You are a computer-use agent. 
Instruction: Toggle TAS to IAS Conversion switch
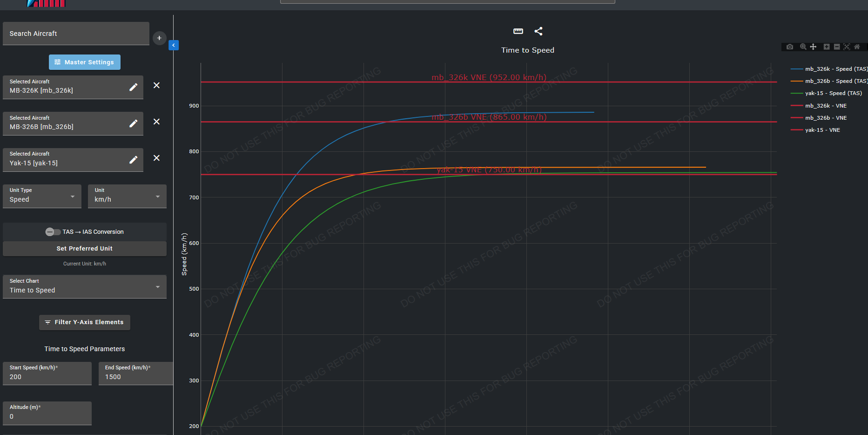pyautogui.click(x=53, y=232)
